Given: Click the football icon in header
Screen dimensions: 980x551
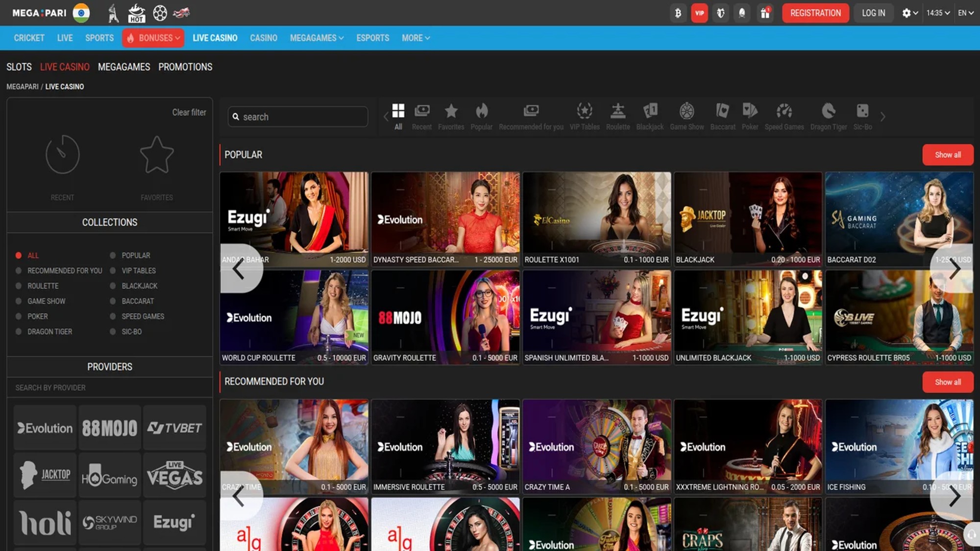Looking at the screenshot, I should point(160,13).
